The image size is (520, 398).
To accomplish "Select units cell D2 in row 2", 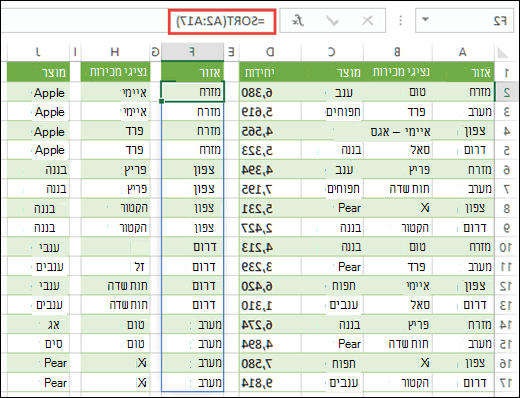I will pos(270,92).
